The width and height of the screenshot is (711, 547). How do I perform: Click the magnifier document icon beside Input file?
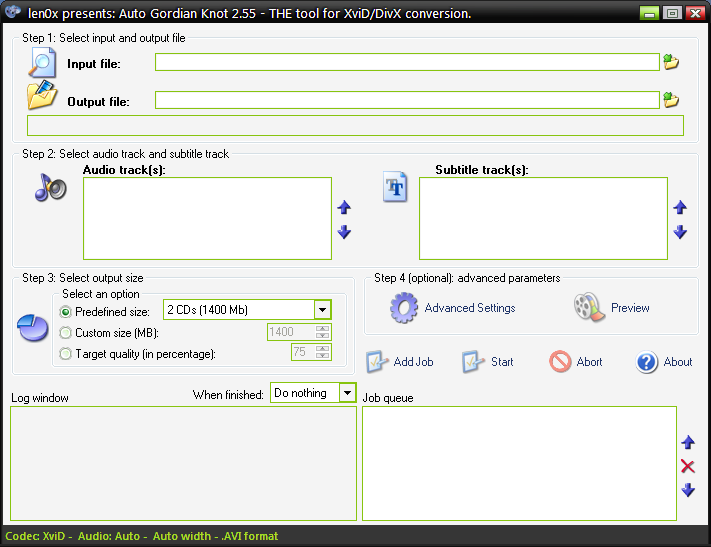click(42, 63)
